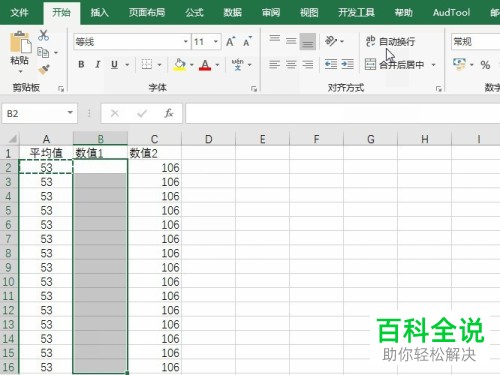Screen dimensions: 500x375
Task: Switch to the 数据 Data tab
Action: click(232, 13)
